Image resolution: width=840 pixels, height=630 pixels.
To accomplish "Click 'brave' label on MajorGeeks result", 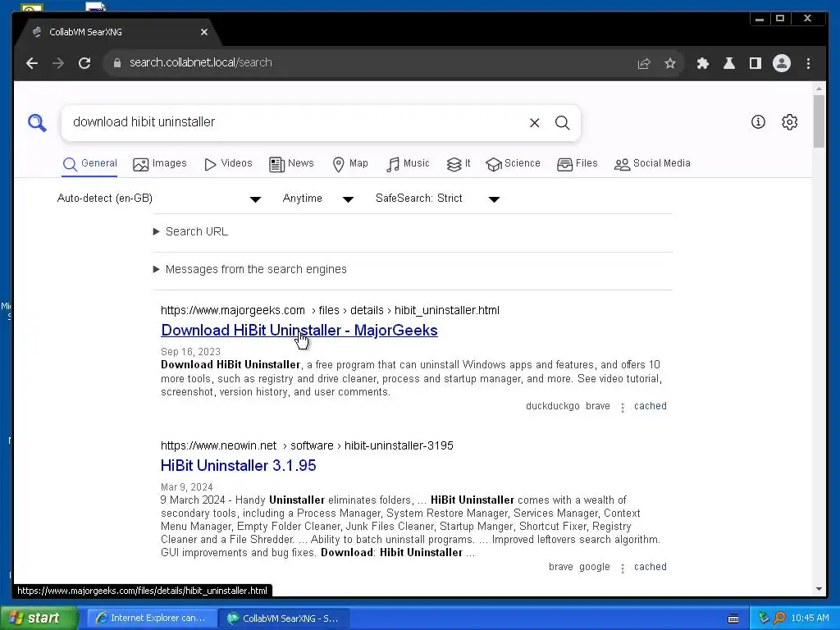I will click(598, 406).
